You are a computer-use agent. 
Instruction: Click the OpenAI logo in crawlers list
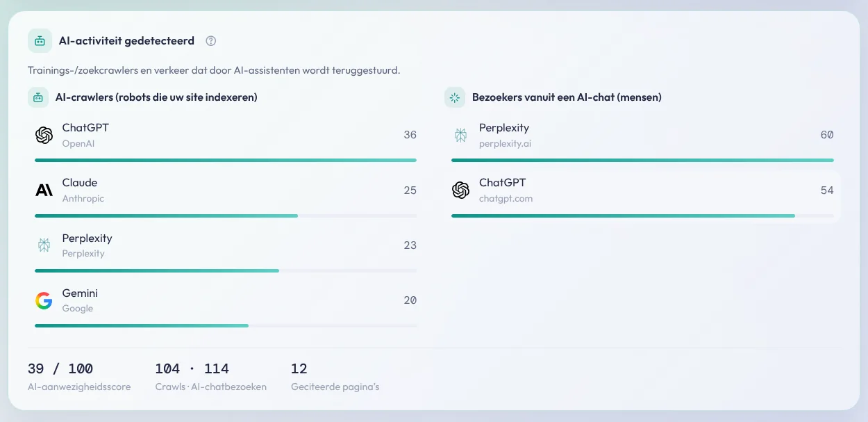click(x=44, y=136)
